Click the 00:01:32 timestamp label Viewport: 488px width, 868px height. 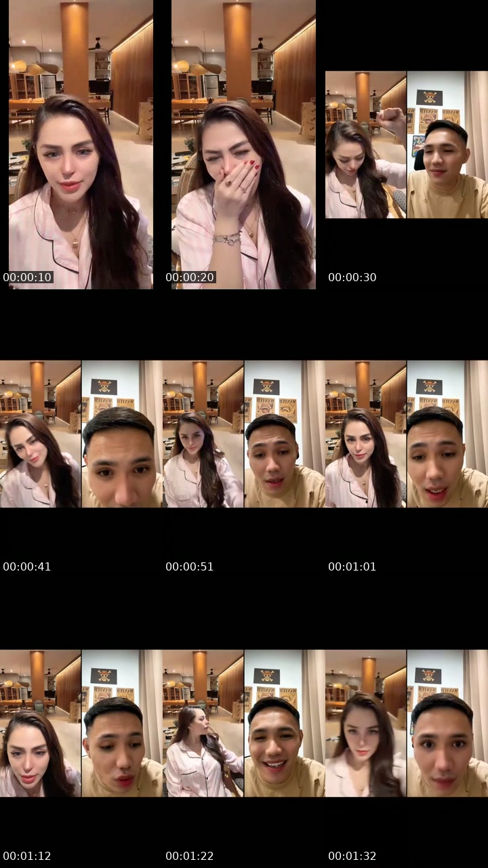pyautogui.click(x=352, y=856)
